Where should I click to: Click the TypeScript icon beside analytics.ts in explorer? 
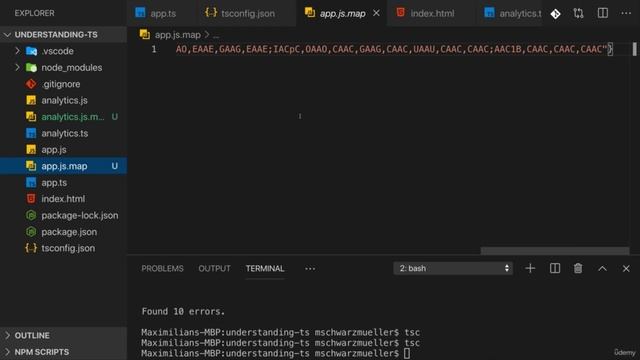[x=31, y=133]
